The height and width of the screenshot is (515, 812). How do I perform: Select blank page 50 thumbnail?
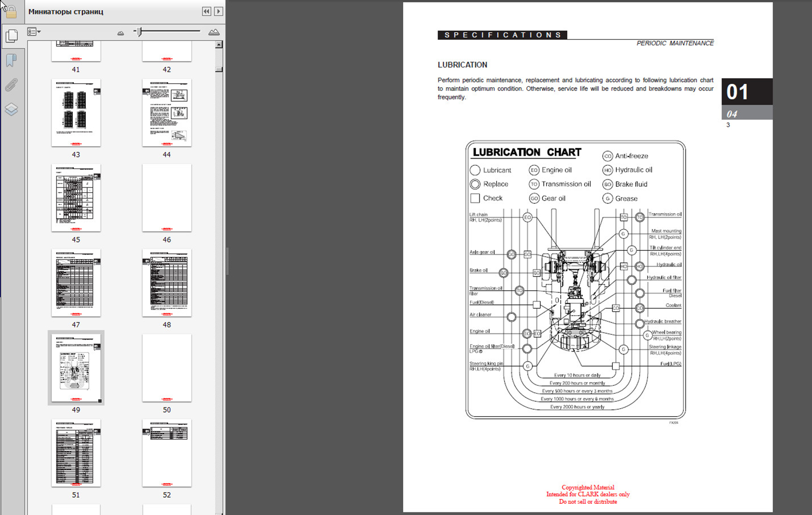(x=167, y=368)
